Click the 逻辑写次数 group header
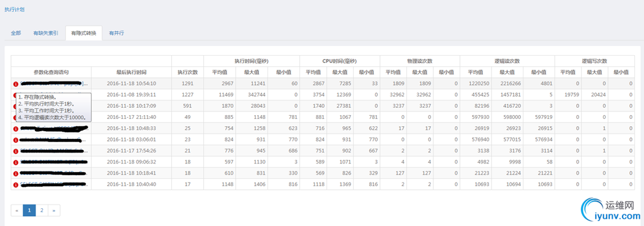The width and height of the screenshot is (644, 226). click(x=594, y=61)
